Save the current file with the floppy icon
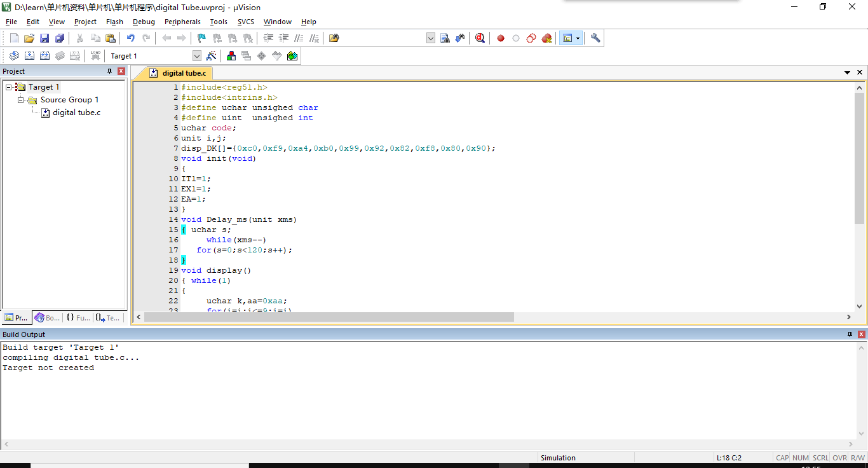The width and height of the screenshot is (868, 468). pos(44,38)
